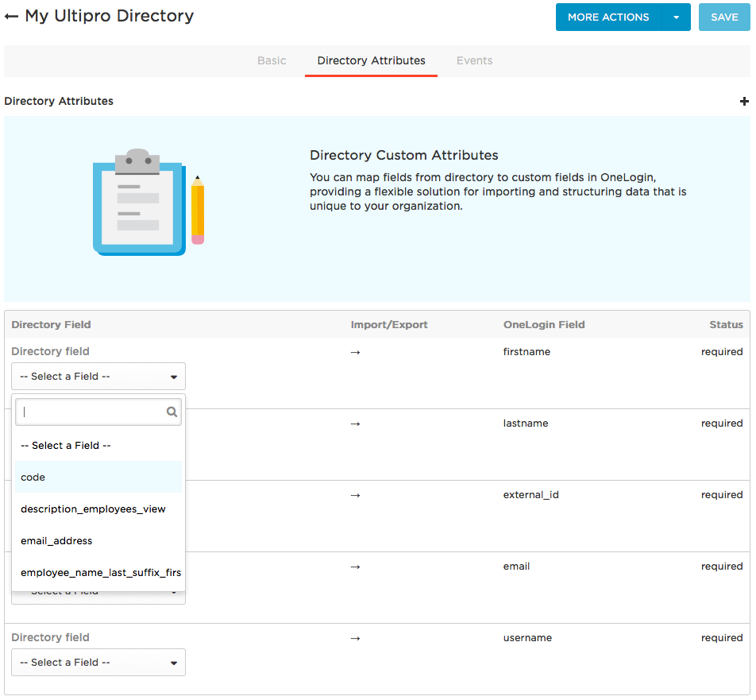Click the 'lastname' OneLogin field text
Viewport: 756px width, 700px height.
tap(526, 423)
